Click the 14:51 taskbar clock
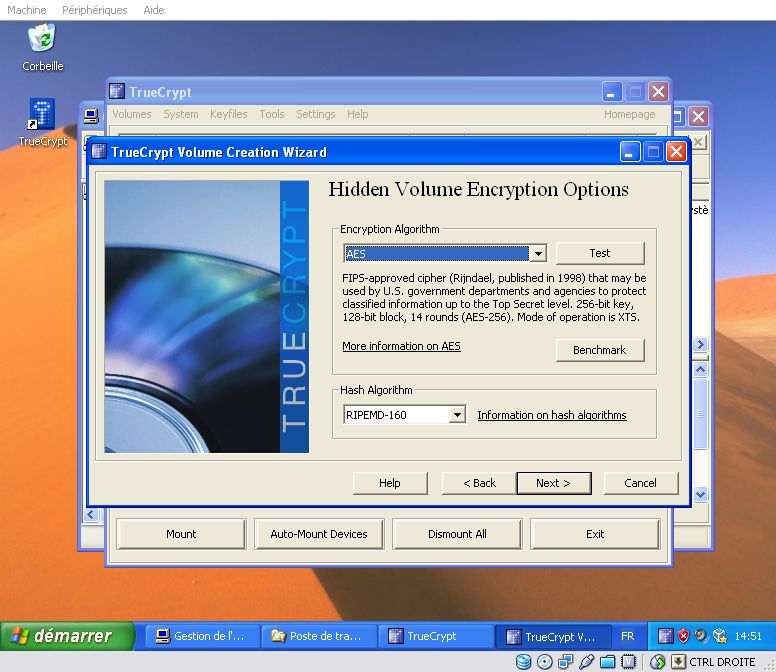This screenshot has height=672, width=776. click(748, 636)
